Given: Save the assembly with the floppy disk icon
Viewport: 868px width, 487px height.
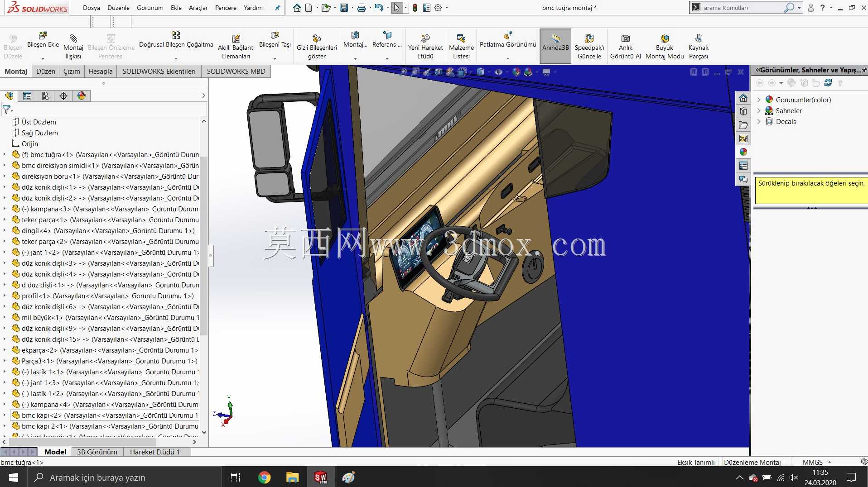Looking at the screenshot, I should click(344, 8).
